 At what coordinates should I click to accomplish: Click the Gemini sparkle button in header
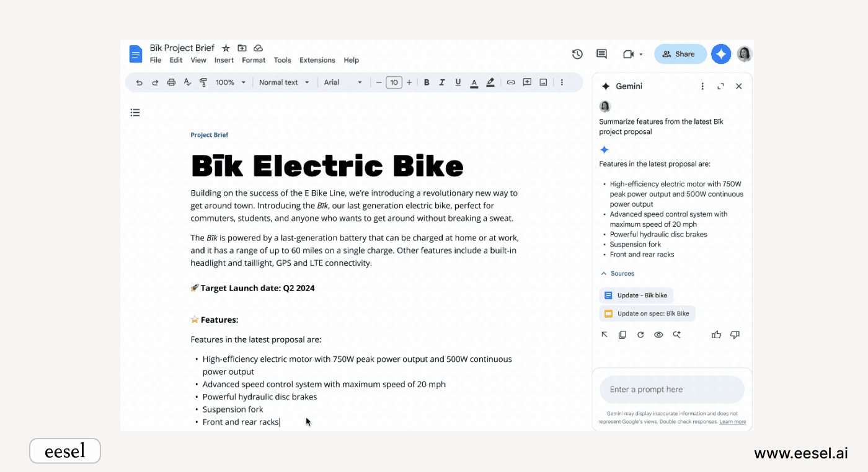point(720,54)
